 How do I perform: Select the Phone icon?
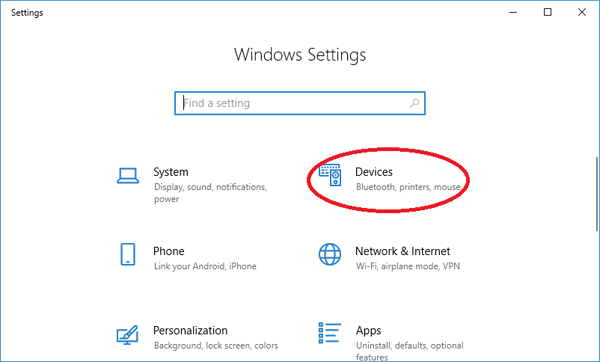[128, 254]
